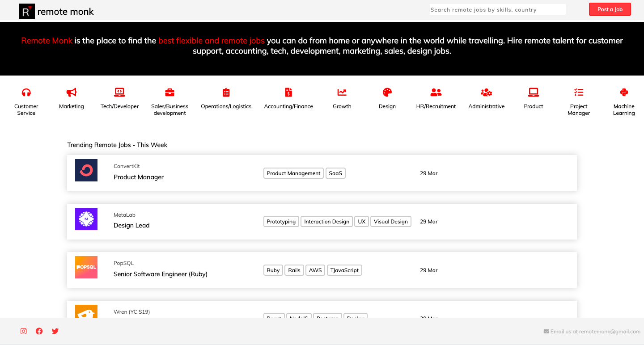Screen dimensions: 644x345
Task: Filter by the Ruby tag
Action: (273, 270)
